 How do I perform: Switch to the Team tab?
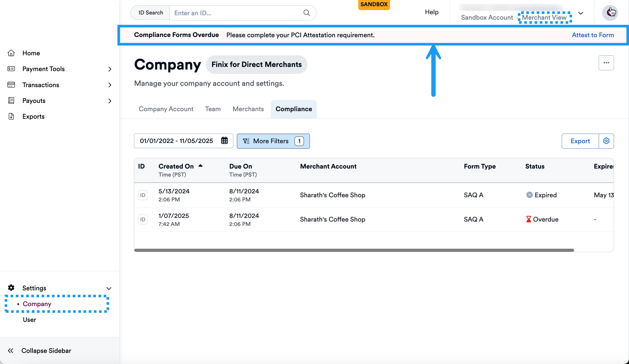click(213, 109)
